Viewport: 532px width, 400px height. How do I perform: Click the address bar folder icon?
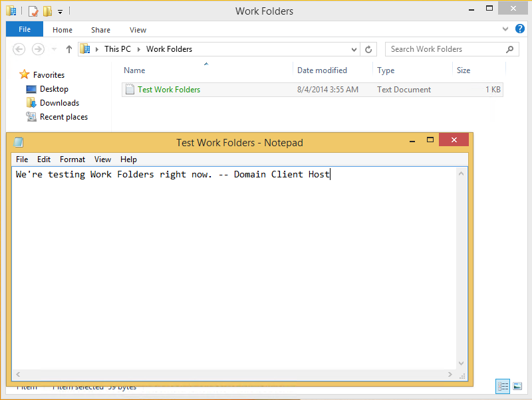click(x=85, y=49)
